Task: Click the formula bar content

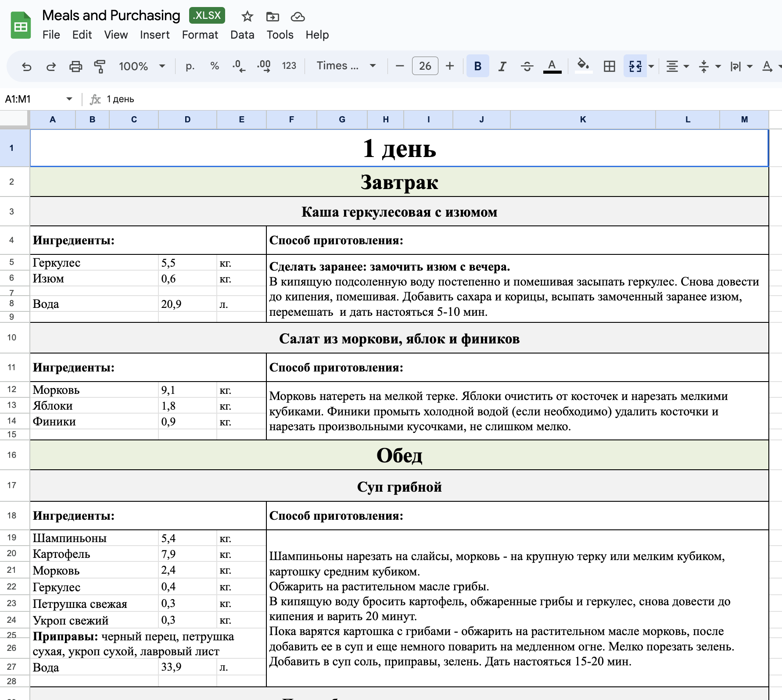Action: point(120,99)
